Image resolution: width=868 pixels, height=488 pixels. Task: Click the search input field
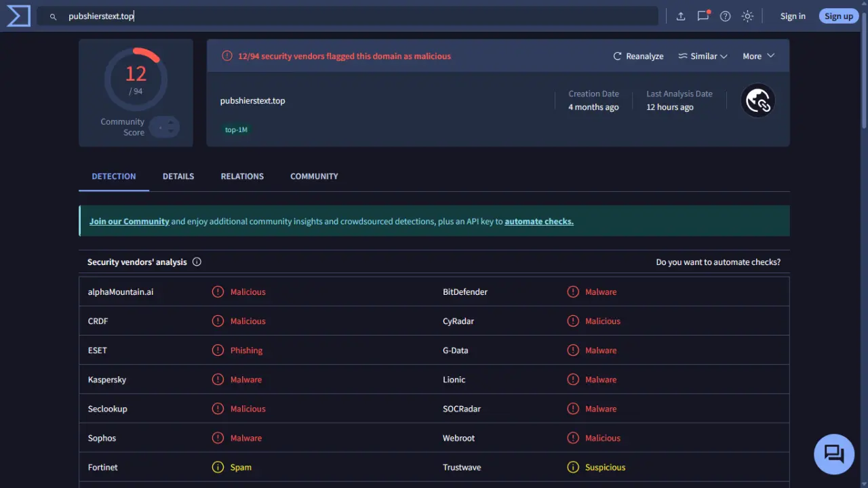tap(348, 16)
